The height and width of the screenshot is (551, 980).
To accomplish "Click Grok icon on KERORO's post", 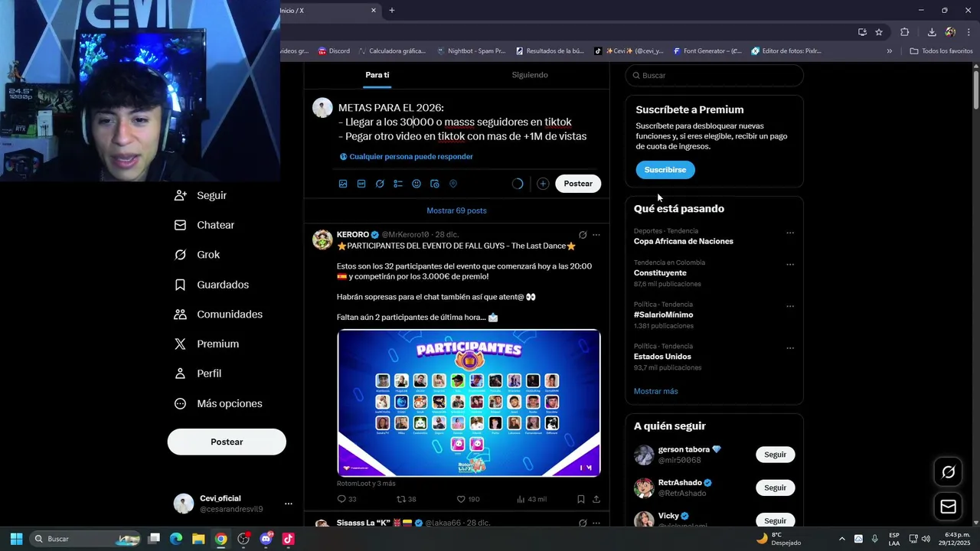I will [x=583, y=235].
